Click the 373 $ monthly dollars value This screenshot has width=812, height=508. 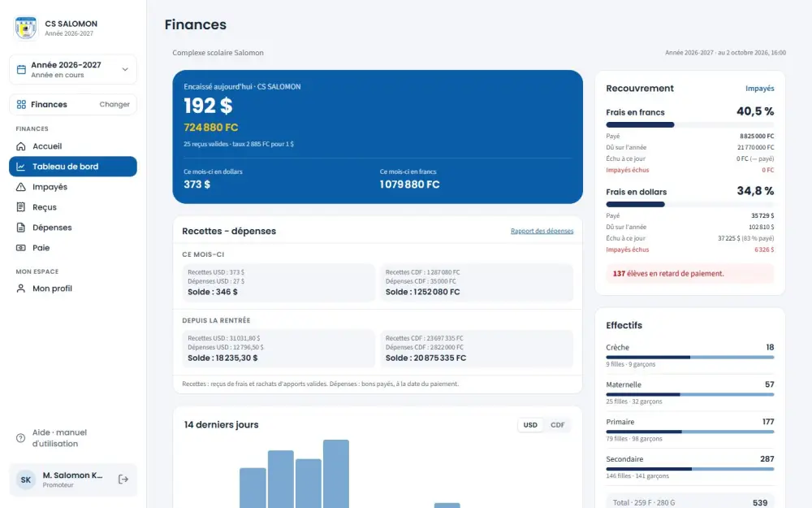[197, 185]
